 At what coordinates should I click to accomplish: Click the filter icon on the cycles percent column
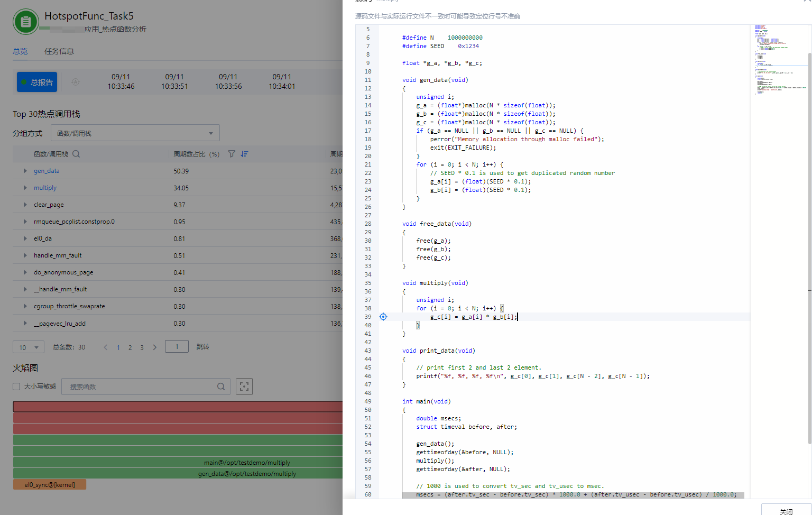232,154
